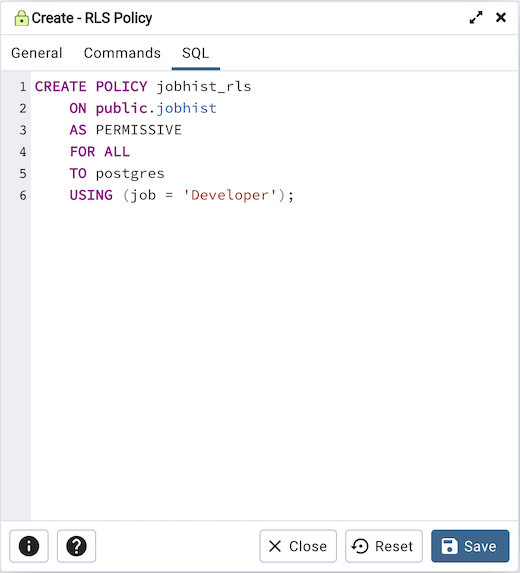Maximize dialog with the expand arrows icon
This screenshot has height=573, width=520.
tap(476, 18)
